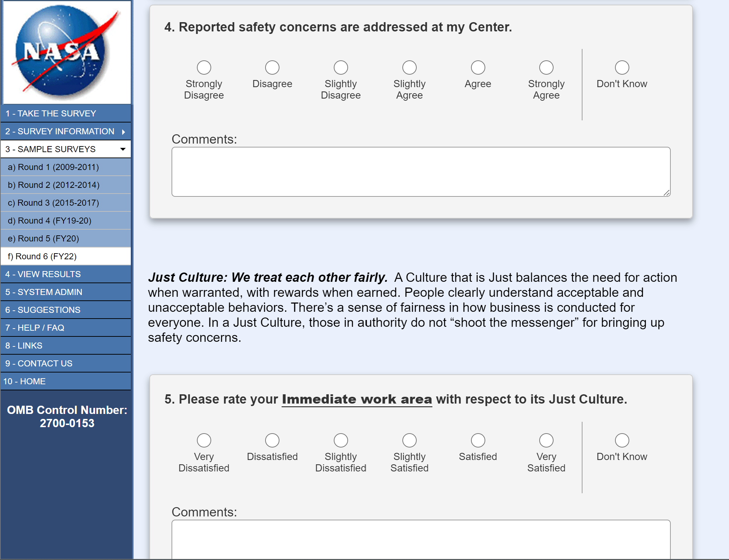Open Round 4 (FY19-20) sample survey

pyautogui.click(x=50, y=221)
